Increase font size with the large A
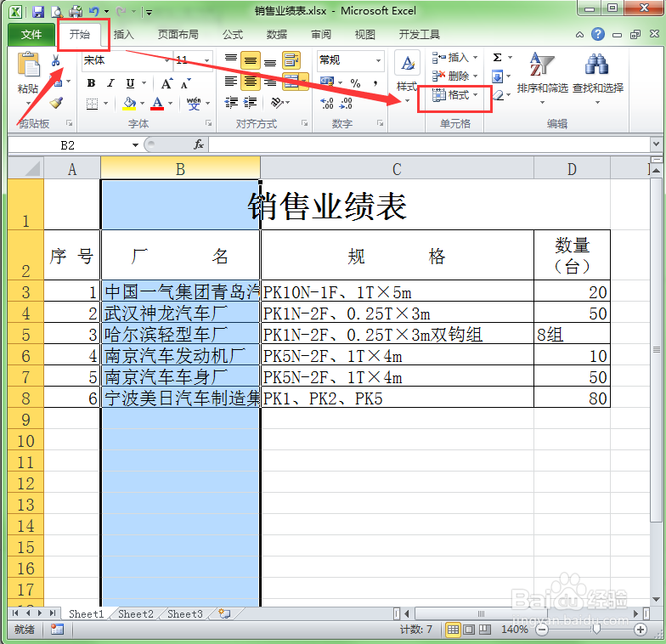666x644 pixels. point(166,83)
